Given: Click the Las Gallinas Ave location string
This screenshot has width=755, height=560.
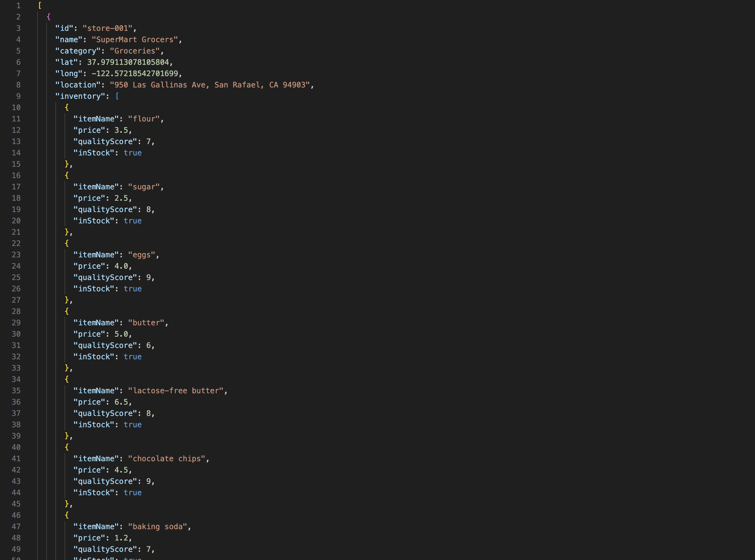Looking at the screenshot, I should (x=210, y=85).
